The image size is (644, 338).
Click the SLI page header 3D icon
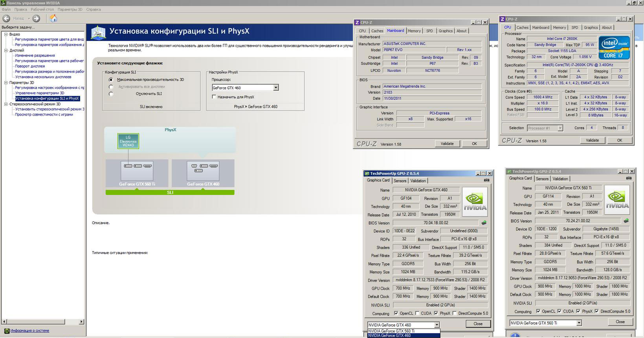coord(99,33)
